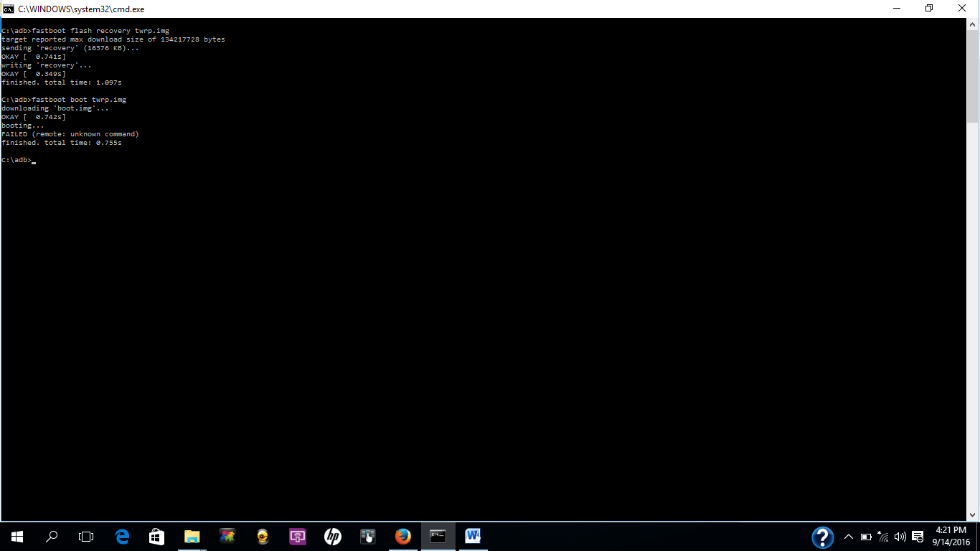This screenshot has width=980, height=551.
Task: Open taskbar search magnifier
Action: [52, 536]
